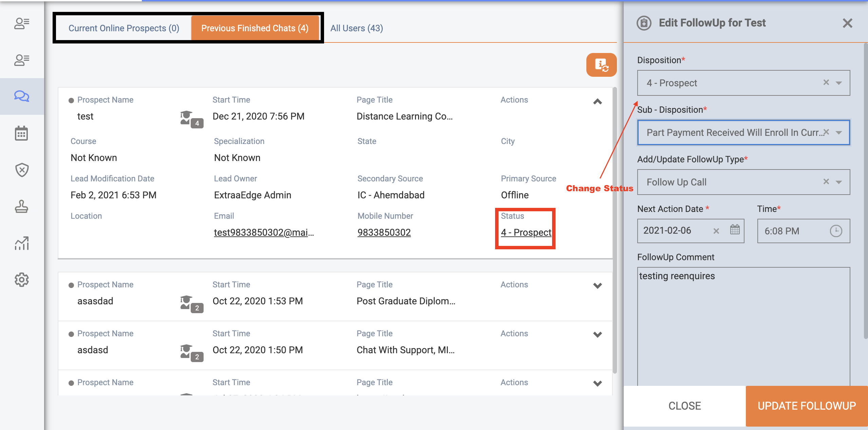This screenshot has width=868, height=430.
Task: Switch to Previous Finished Chats tab
Action: [x=255, y=28]
